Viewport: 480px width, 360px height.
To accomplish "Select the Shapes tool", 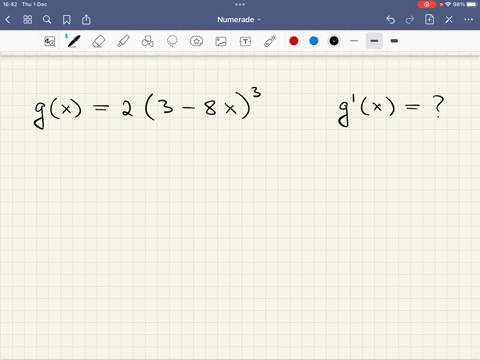I will 148,41.
